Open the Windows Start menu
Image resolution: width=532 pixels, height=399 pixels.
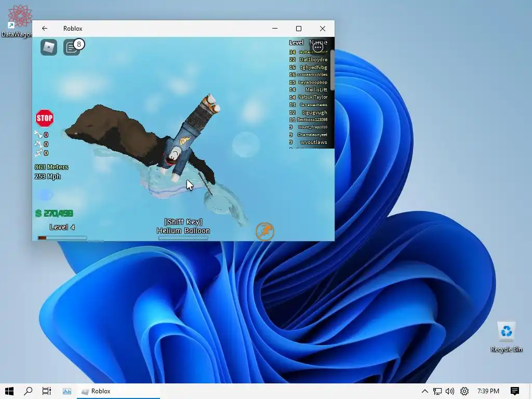coord(9,391)
